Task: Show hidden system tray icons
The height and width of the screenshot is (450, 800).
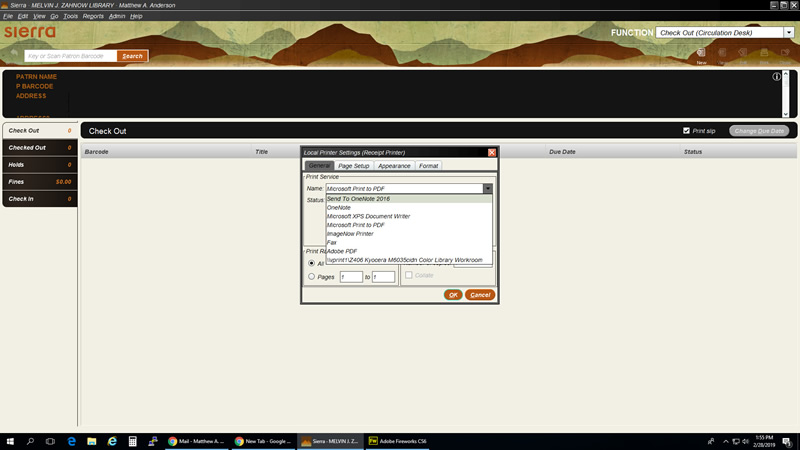Action: (726, 441)
